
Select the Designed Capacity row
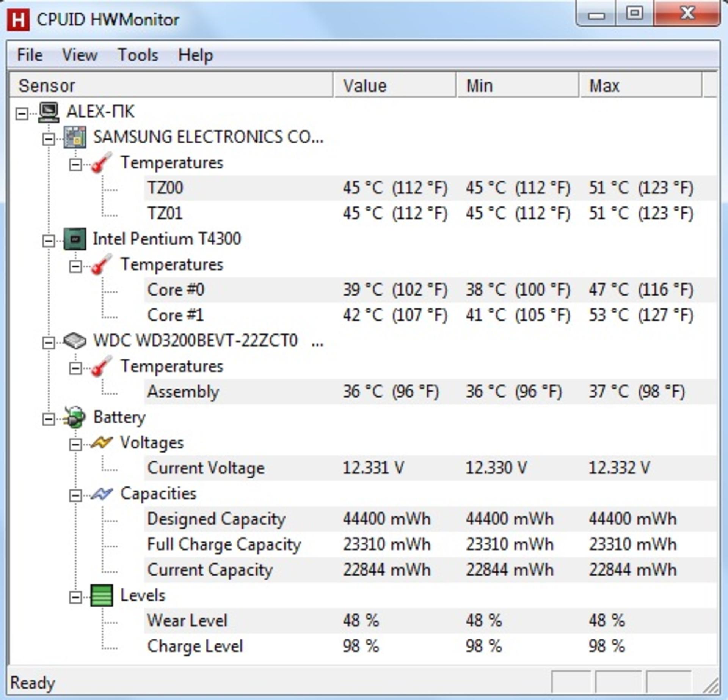point(430,519)
